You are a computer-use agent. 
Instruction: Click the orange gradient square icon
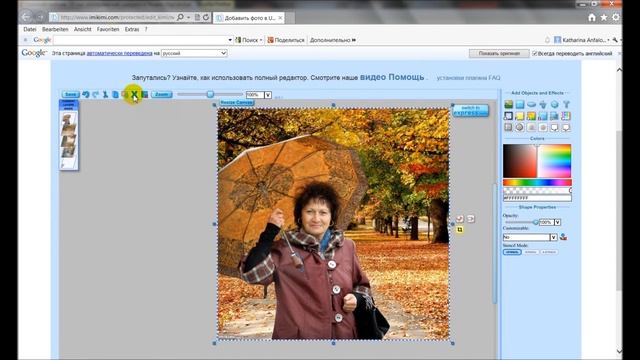click(531, 116)
